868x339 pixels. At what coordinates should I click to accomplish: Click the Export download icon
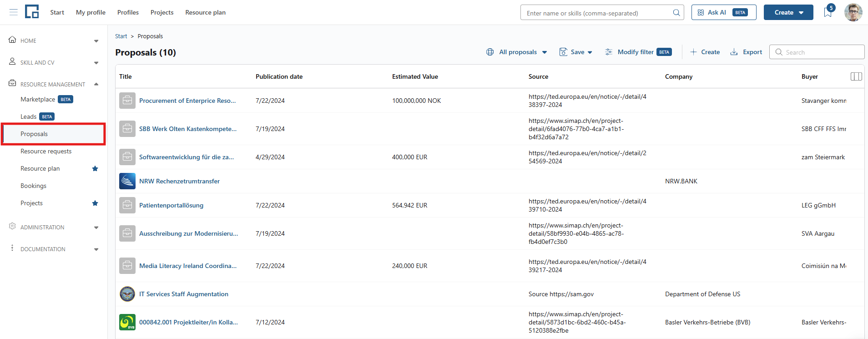pos(734,52)
